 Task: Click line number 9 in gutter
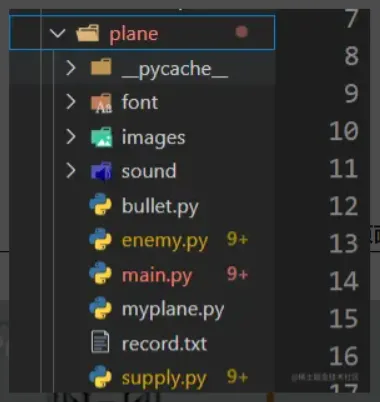352,93
